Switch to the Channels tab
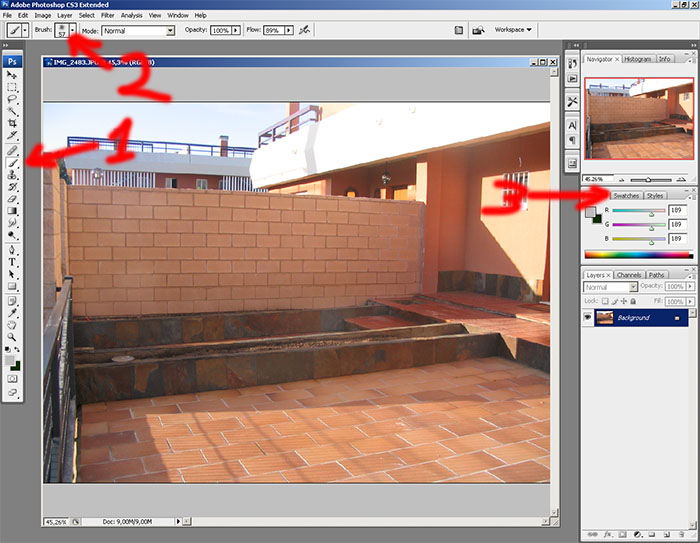Screen dimensions: 700x543 [x=629, y=275]
